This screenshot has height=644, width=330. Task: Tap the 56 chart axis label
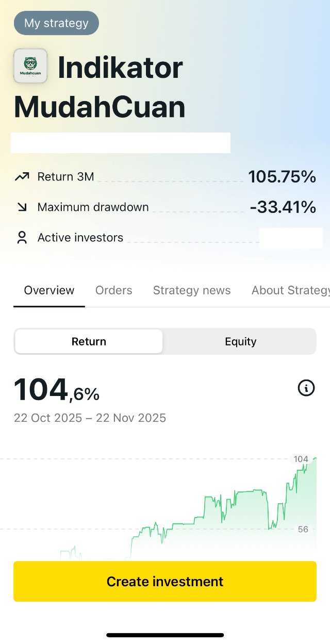click(x=303, y=529)
